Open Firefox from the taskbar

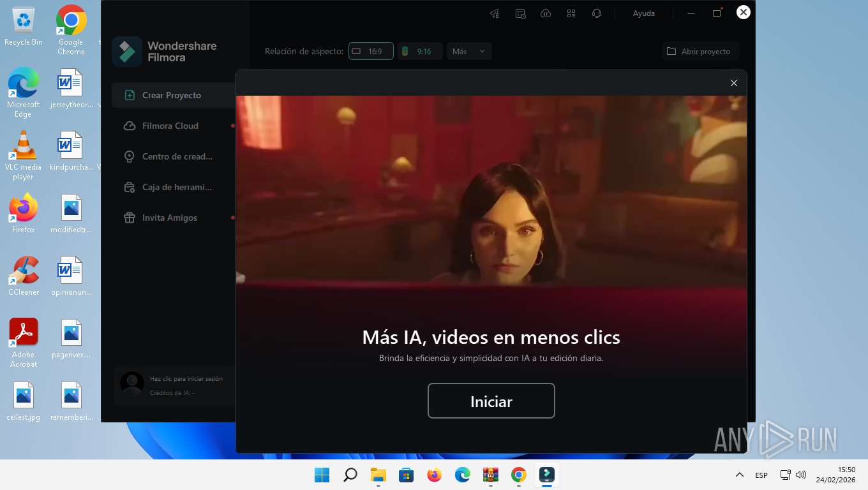pyautogui.click(x=435, y=475)
